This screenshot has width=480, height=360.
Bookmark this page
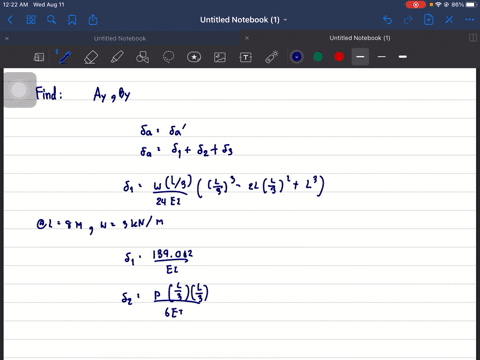(x=72, y=20)
